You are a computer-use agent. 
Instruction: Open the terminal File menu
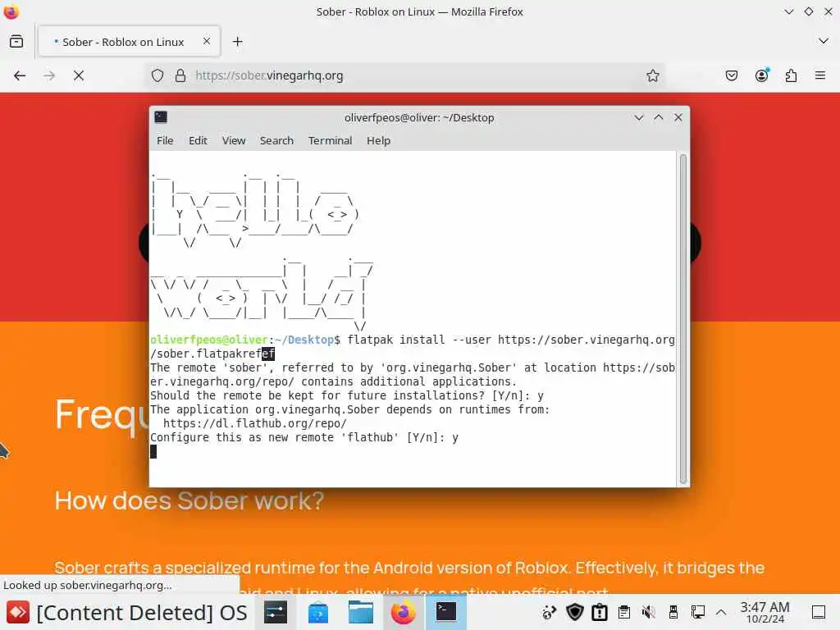click(x=165, y=140)
